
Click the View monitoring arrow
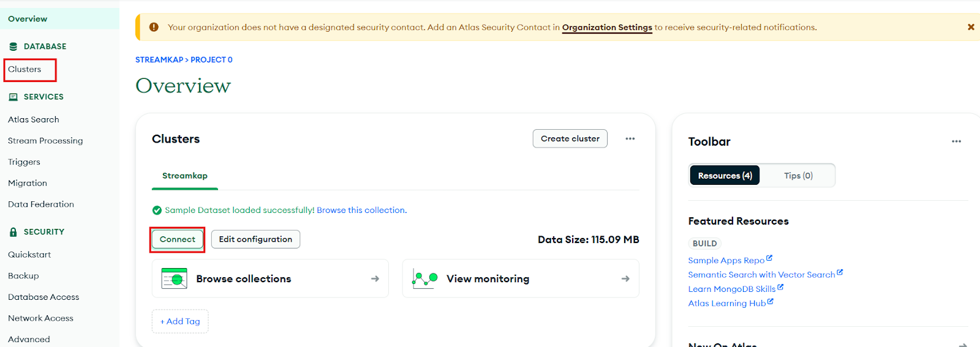click(625, 278)
